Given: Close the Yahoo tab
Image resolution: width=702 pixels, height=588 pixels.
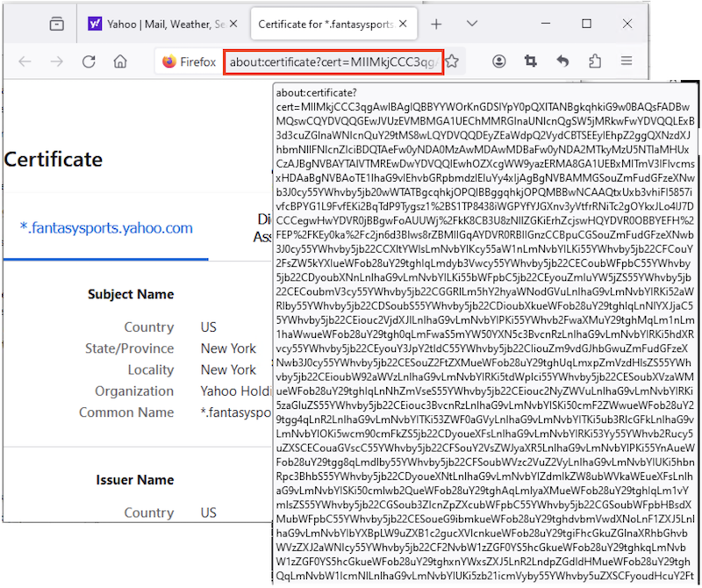Looking at the screenshot, I should (x=232, y=23).
